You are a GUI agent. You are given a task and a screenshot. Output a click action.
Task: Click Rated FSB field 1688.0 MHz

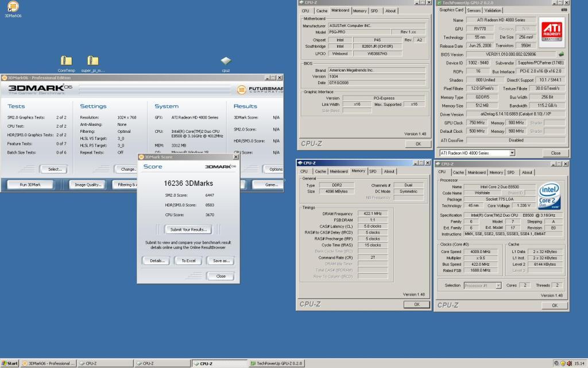coord(481,270)
